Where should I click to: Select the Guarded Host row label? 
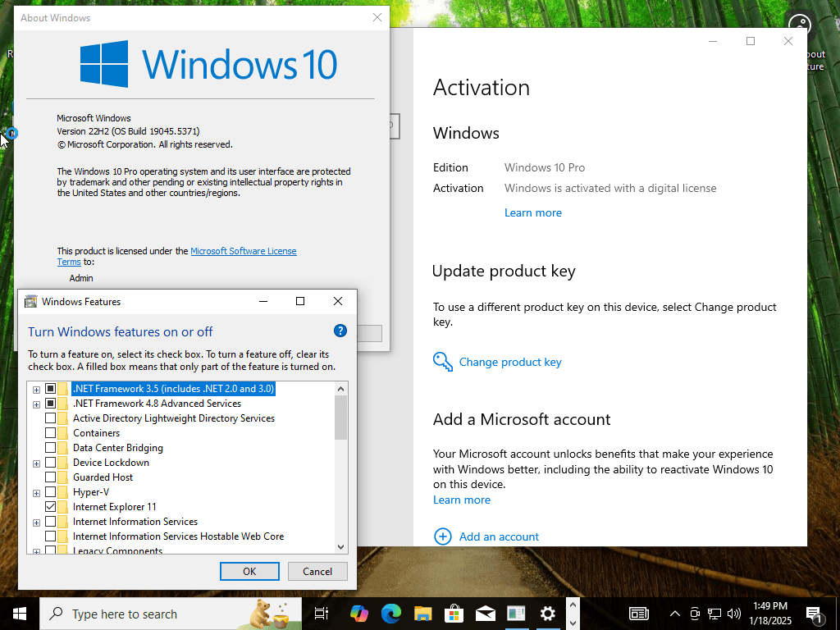[103, 477]
